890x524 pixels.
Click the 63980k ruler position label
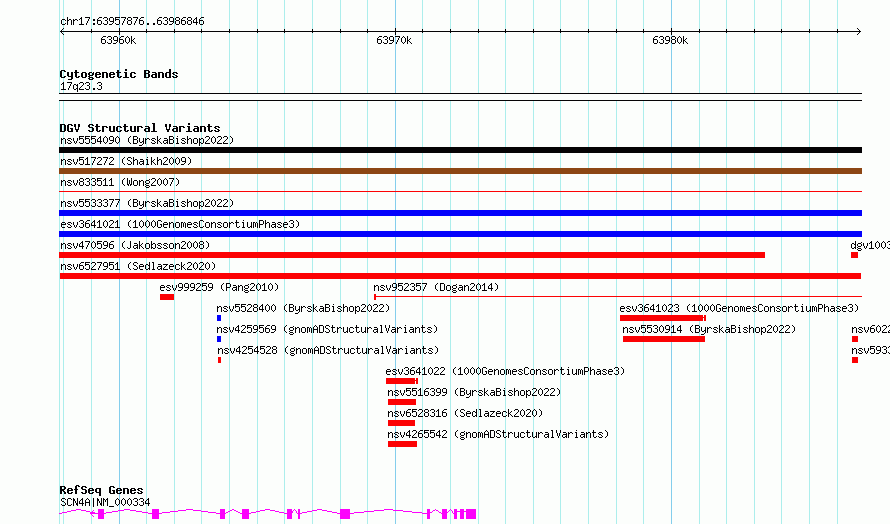click(x=670, y=40)
